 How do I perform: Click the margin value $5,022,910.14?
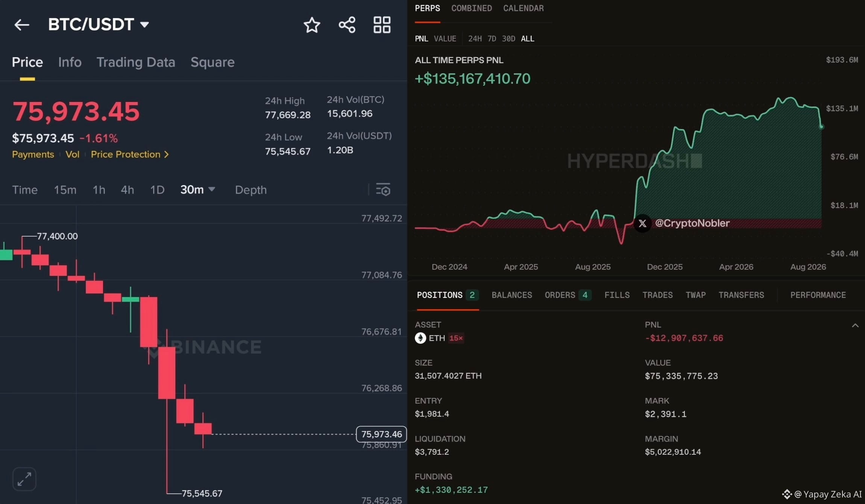pyautogui.click(x=673, y=452)
